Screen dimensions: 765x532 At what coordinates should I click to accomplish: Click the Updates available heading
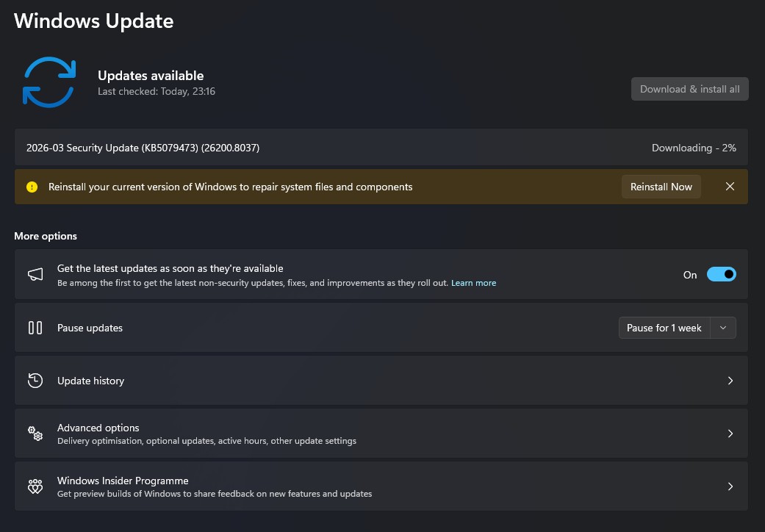(x=151, y=76)
